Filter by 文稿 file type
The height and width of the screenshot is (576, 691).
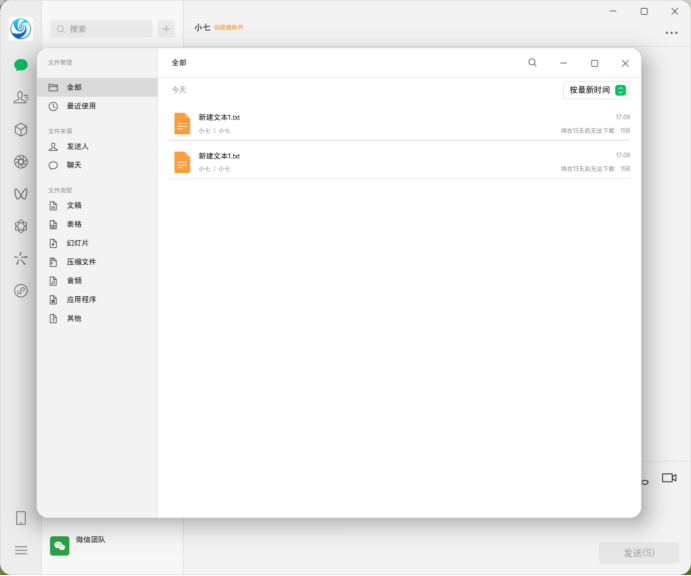pos(97,205)
